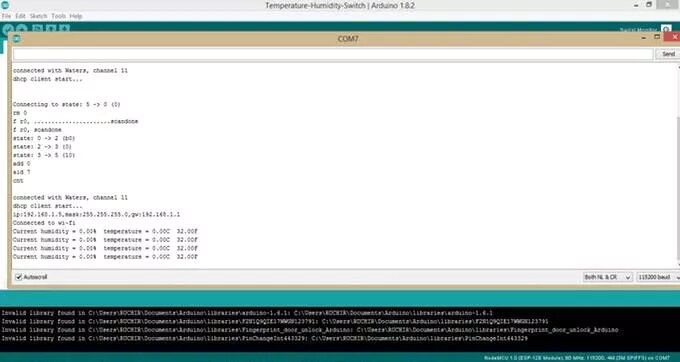Toggle the Autoscroll checkbox
The image size is (680, 362).
click(x=19, y=277)
